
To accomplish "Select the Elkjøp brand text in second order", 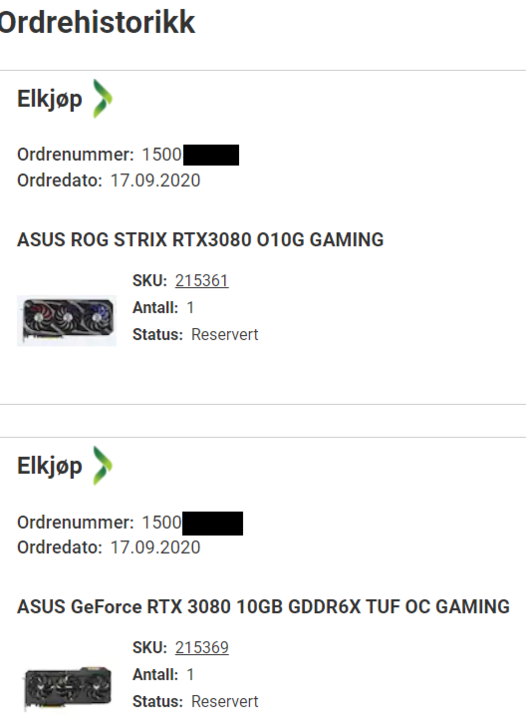I will click(50, 467).
